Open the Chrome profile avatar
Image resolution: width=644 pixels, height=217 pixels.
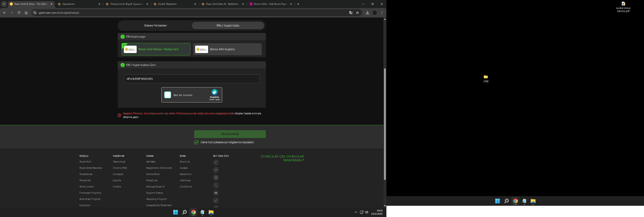(x=375, y=13)
